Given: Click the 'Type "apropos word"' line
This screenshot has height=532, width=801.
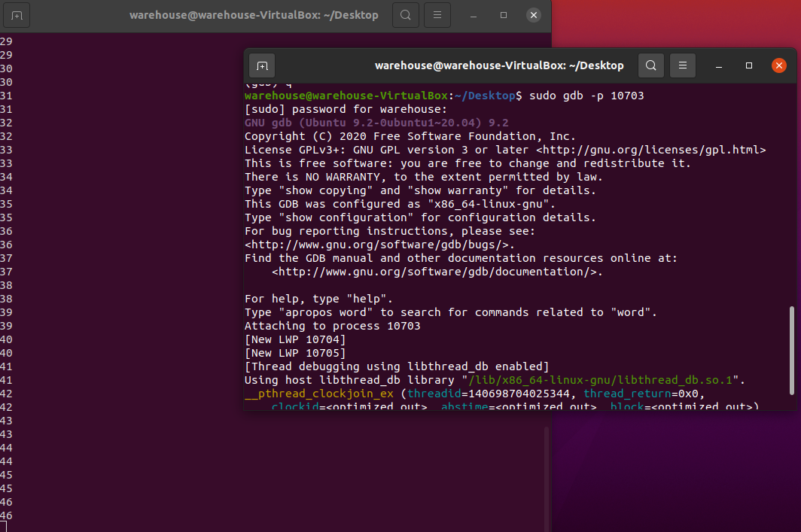Looking at the screenshot, I should tap(451, 312).
